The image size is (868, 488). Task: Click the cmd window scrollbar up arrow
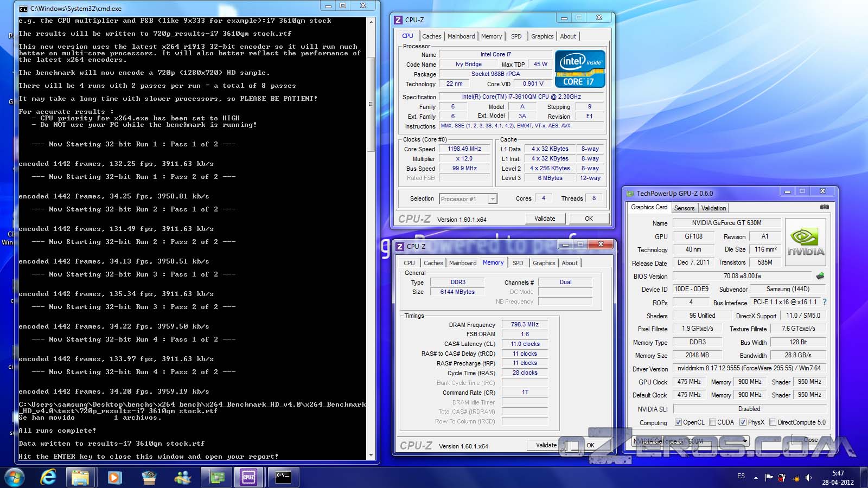tap(372, 22)
